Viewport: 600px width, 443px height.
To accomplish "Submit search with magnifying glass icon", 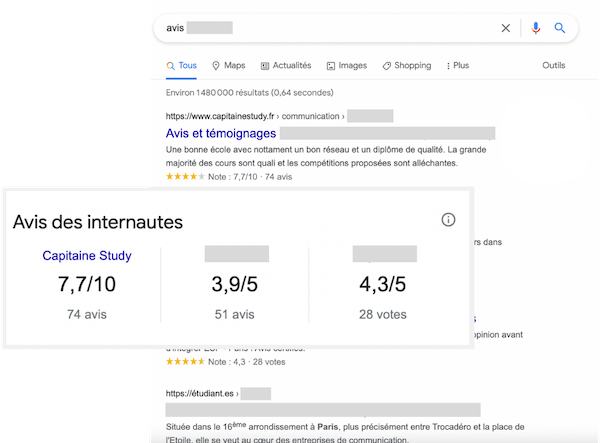I will [559, 28].
